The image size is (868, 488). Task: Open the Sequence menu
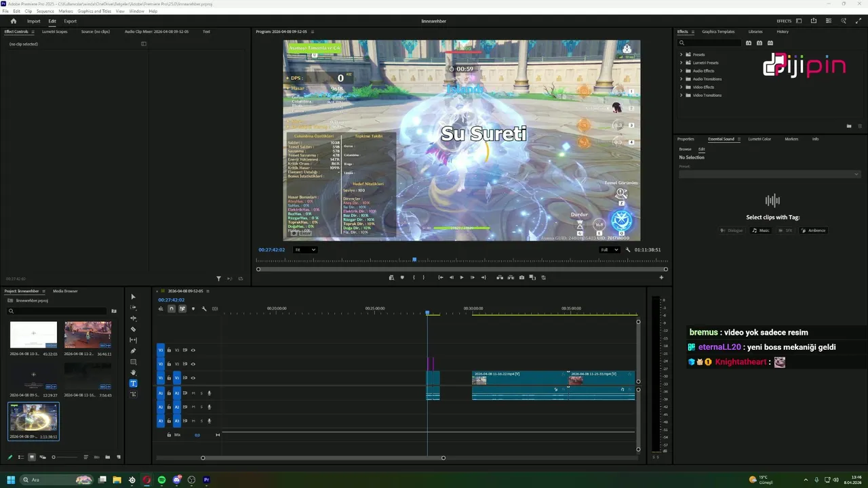[x=45, y=12]
